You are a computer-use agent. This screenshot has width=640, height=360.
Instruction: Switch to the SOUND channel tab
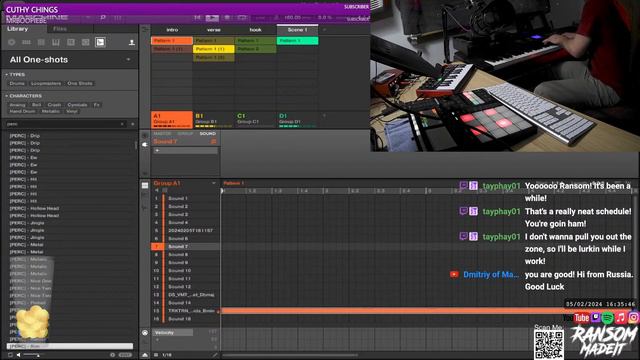click(207, 133)
